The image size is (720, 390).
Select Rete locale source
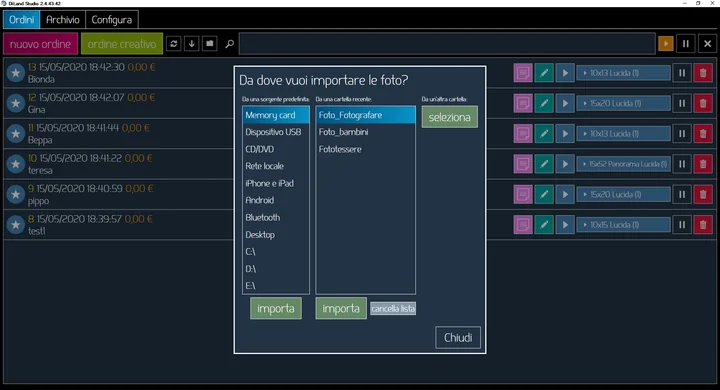(276, 166)
